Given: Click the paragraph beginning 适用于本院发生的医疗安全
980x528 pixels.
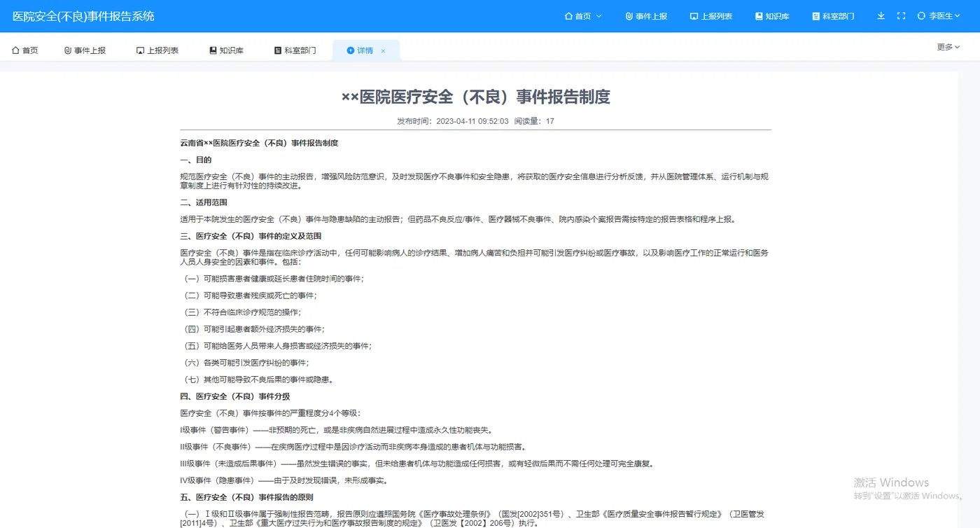Looking at the screenshot, I should tap(458, 219).
